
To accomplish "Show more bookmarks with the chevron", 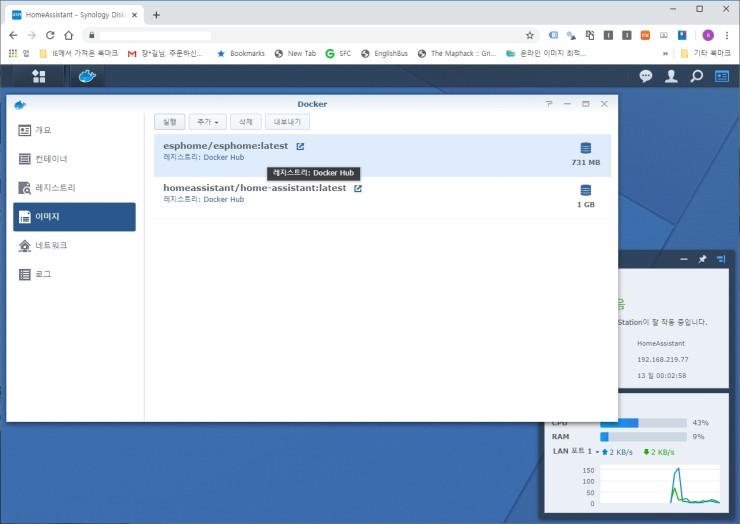I will (x=665, y=53).
